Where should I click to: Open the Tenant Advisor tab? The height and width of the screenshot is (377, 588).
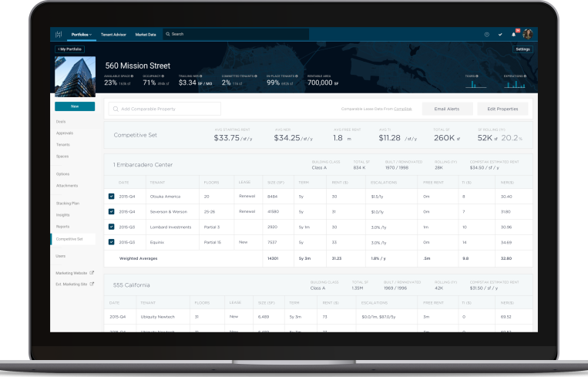click(113, 35)
